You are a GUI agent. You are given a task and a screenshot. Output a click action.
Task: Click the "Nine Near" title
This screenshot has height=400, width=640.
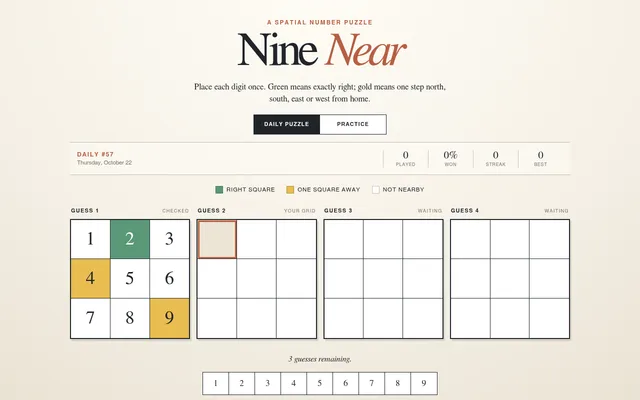pos(322,51)
